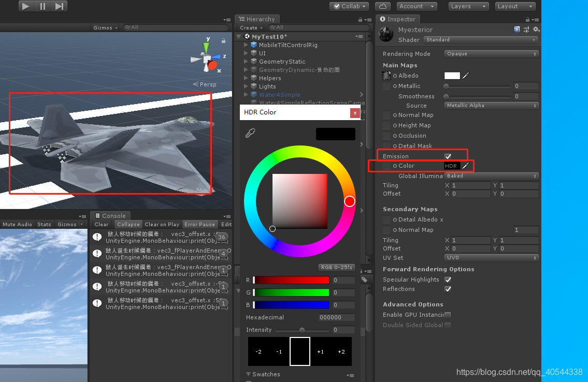Image resolution: width=588 pixels, height=382 pixels.
Task: Open Global Illumination Baked dropdown
Action: click(x=491, y=176)
